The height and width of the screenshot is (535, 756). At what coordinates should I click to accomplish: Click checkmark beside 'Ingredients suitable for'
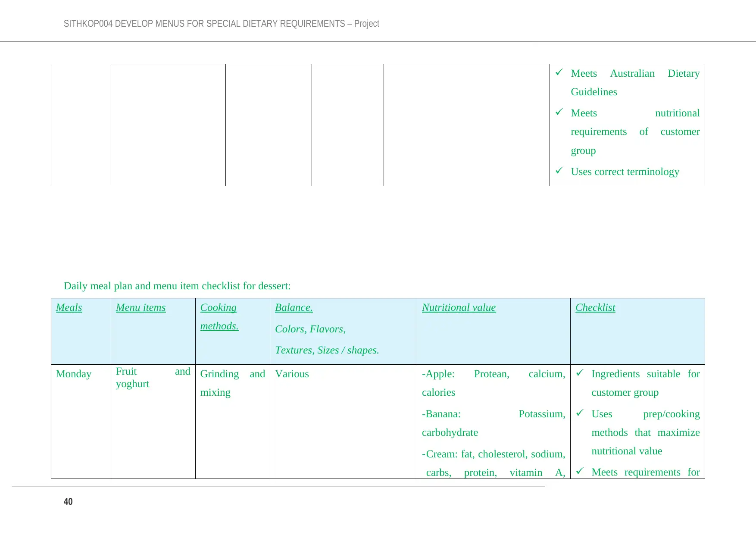click(580, 373)
